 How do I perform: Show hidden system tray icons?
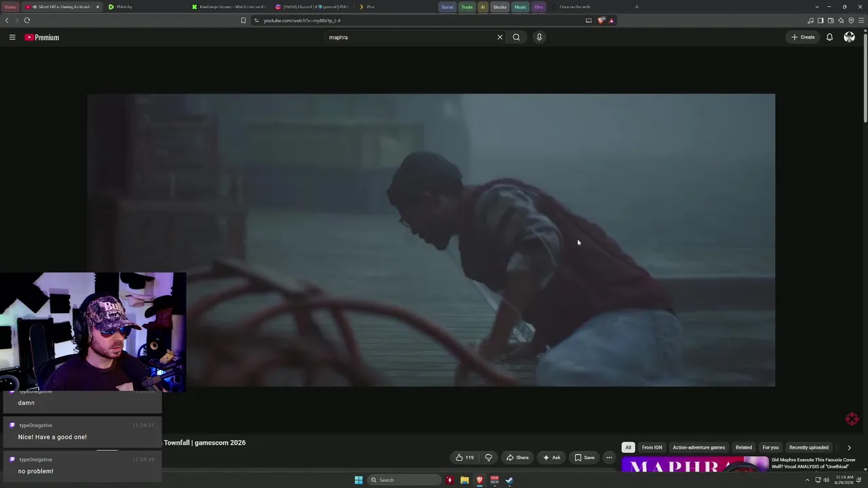click(x=807, y=480)
